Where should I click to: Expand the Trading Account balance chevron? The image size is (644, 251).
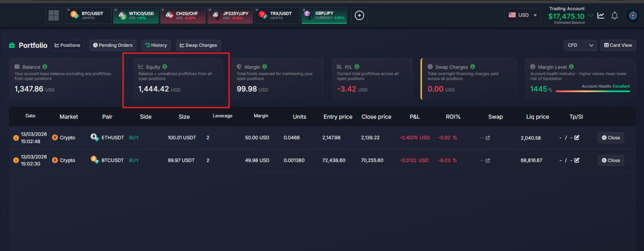click(591, 16)
